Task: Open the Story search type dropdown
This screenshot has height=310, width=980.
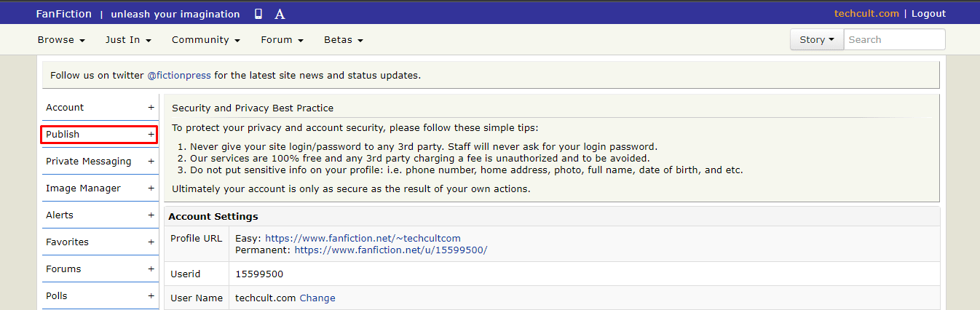Action: (x=817, y=40)
